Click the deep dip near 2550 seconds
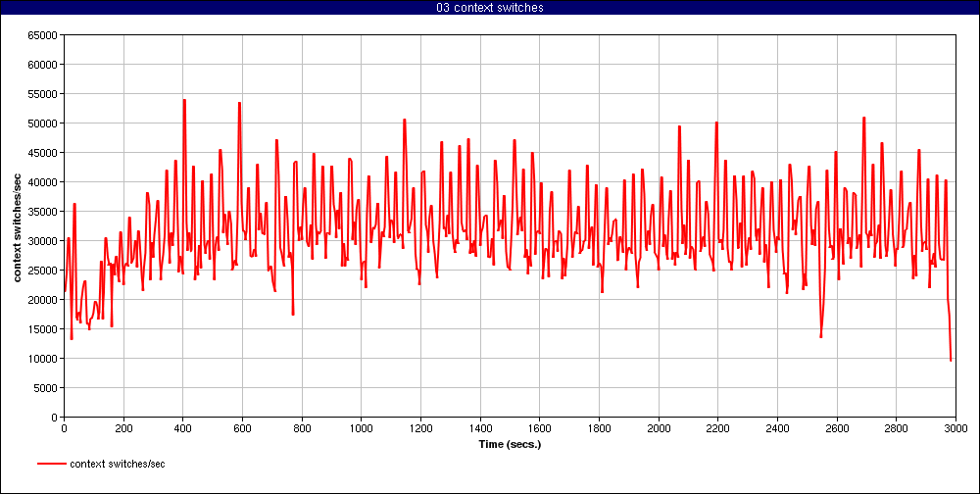The height and width of the screenshot is (494, 980). (x=821, y=337)
